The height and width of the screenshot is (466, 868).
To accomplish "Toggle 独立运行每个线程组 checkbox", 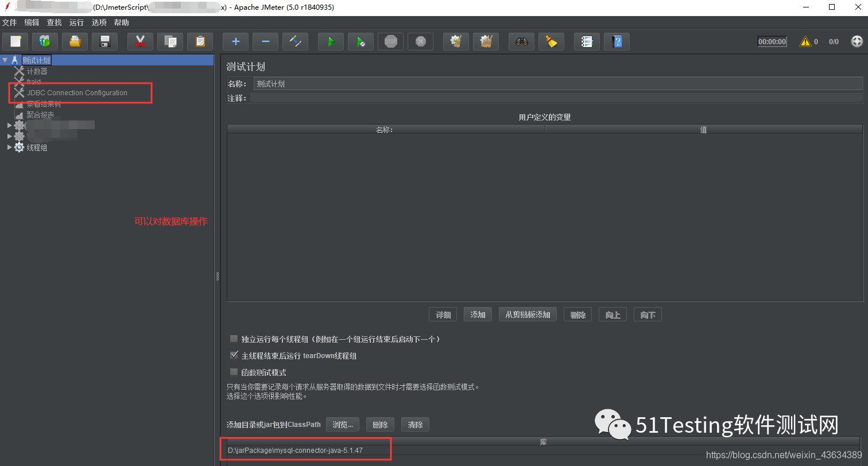I will (x=234, y=339).
